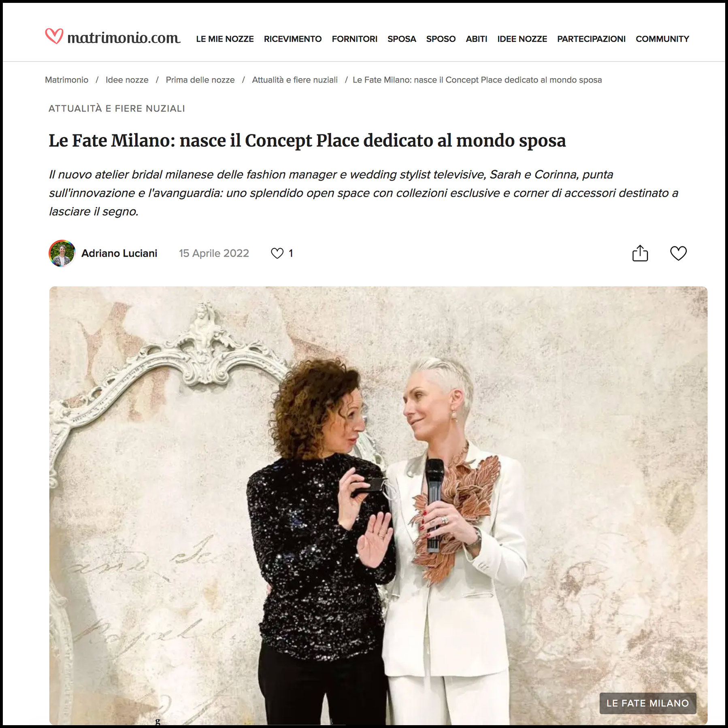Image resolution: width=728 pixels, height=728 pixels.
Task: Open the LE MIE NOZZE menu
Action: click(x=225, y=39)
